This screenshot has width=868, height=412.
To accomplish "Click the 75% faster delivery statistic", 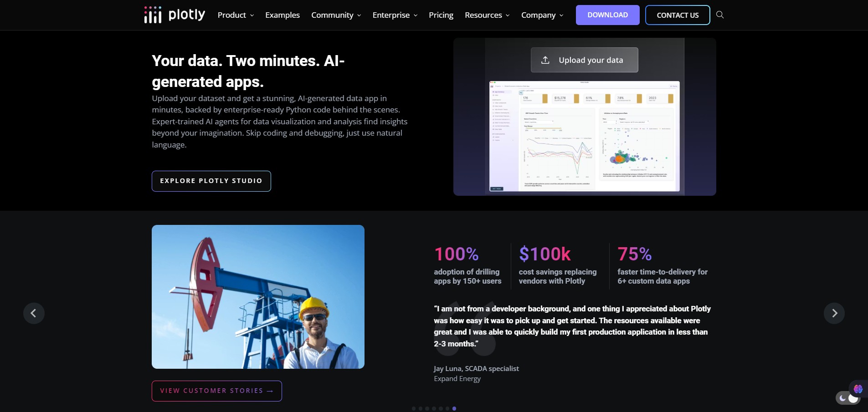I will pyautogui.click(x=663, y=266).
